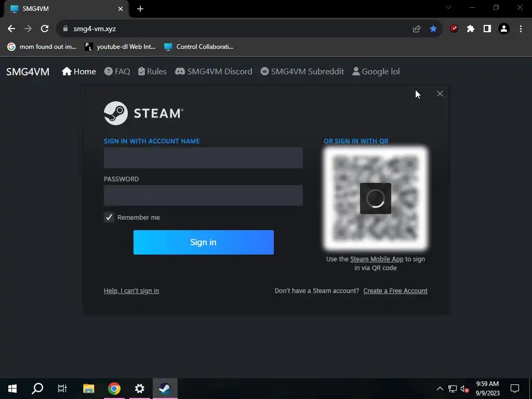The height and width of the screenshot is (399, 532).
Task: Open Help, I can't sign in link
Action: [131, 291]
